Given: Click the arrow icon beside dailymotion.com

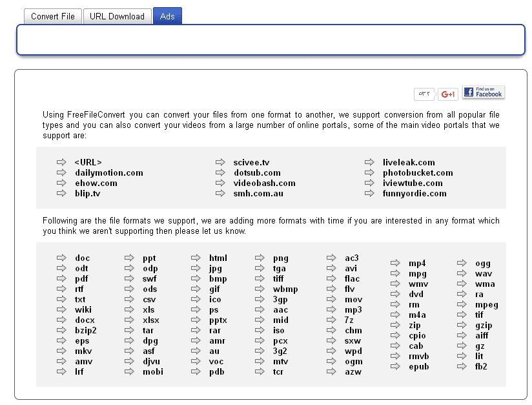Looking at the screenshot, I should pyautogui.click(x=62, y=172).
